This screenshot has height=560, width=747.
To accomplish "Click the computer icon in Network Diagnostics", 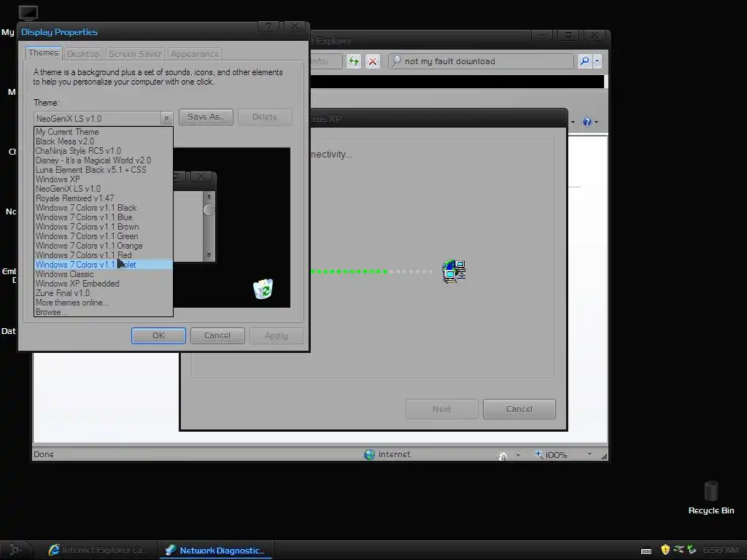I will click(454, 271).
